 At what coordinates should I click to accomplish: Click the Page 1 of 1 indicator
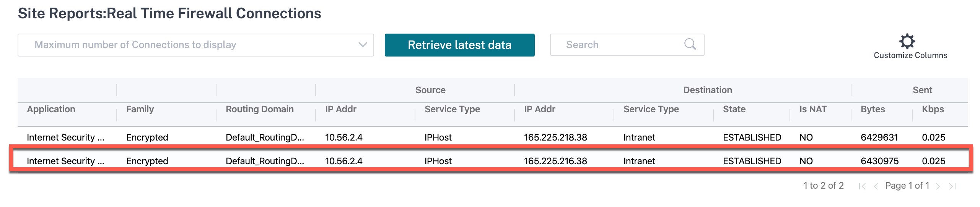tap(907, 186)
